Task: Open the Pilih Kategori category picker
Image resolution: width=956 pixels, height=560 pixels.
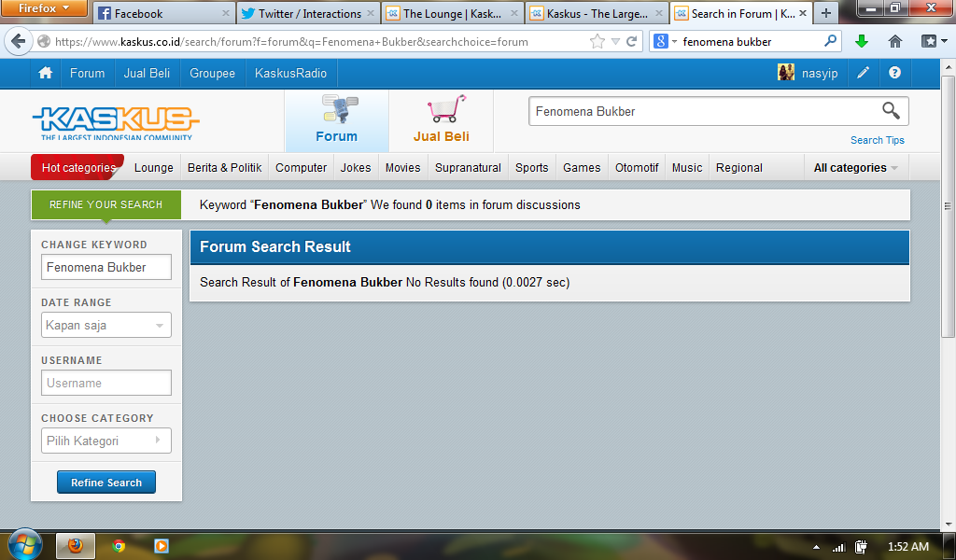Action: 106,441
